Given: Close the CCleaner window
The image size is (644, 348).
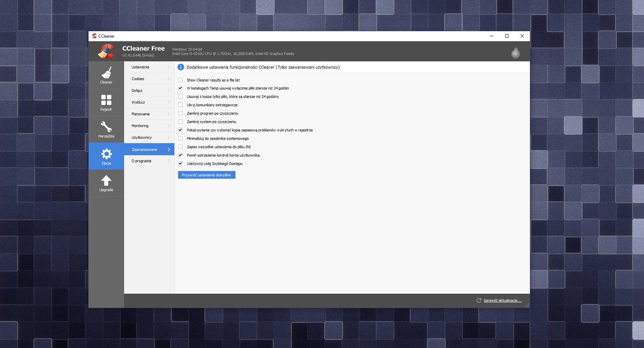Looking at the screenshot, I should pos(522,36).
